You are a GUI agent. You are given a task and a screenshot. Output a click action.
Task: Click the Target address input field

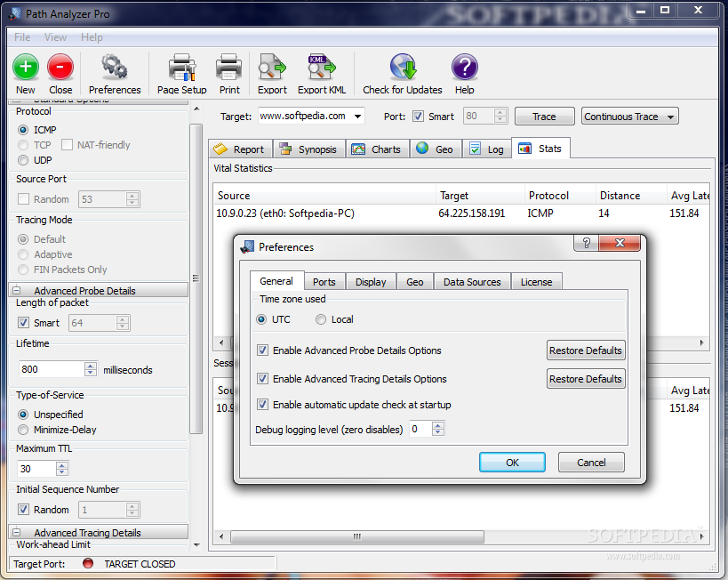305,117
